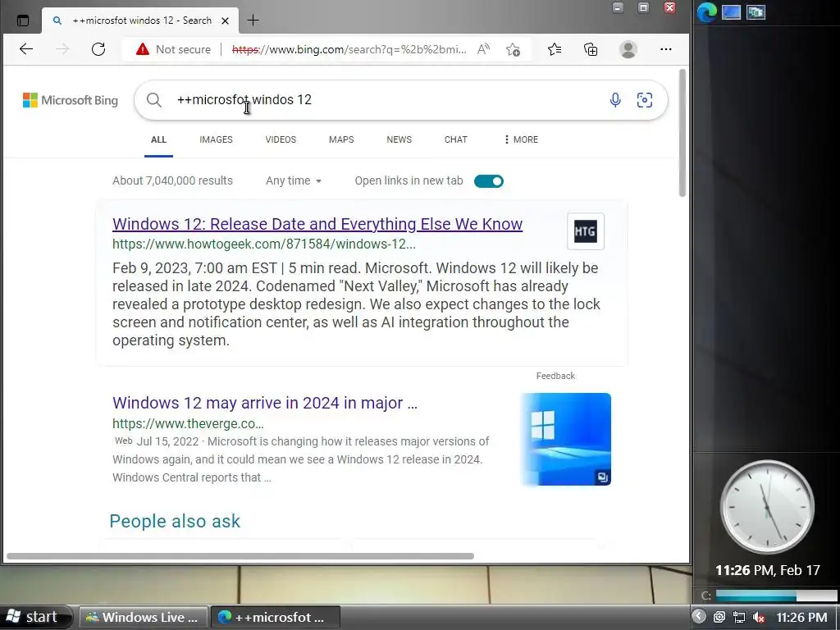
Task: Open the browser profile avatar
Action: 628,49
